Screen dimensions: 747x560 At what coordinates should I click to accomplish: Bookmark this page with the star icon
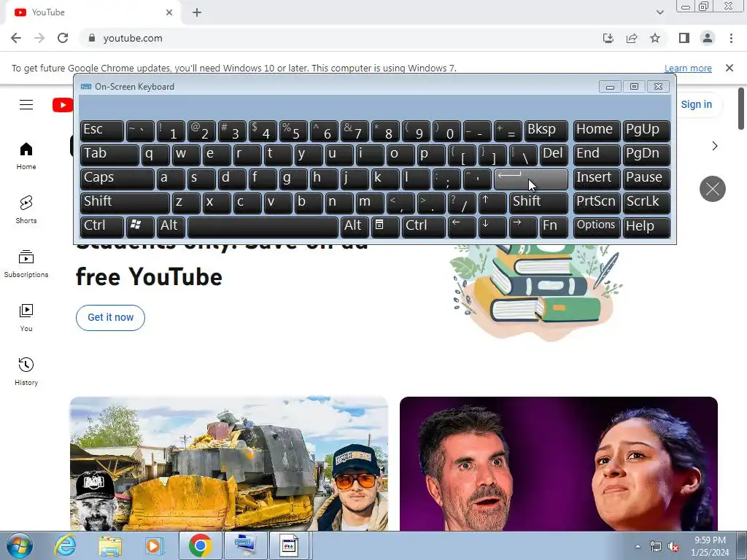(655, 38)
